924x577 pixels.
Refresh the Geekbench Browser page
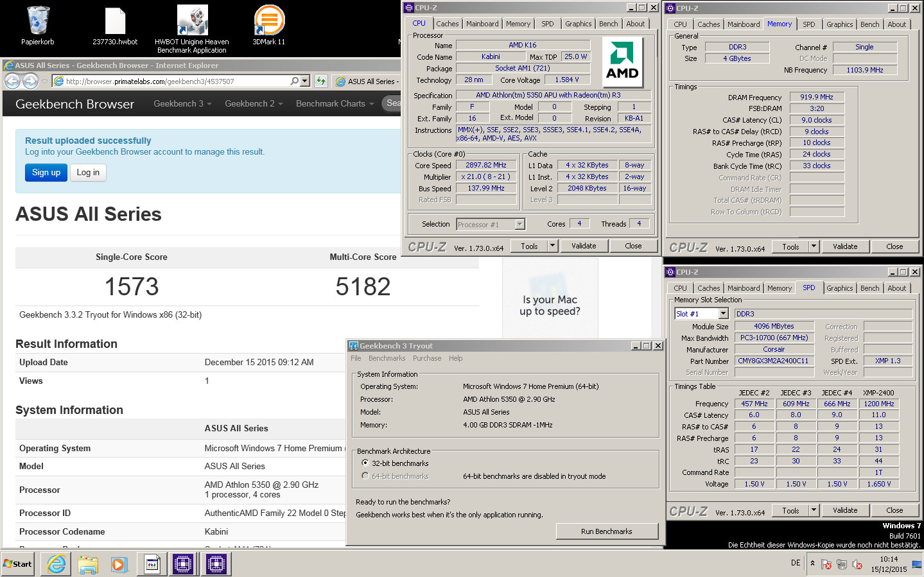click(x=321, y=81)
